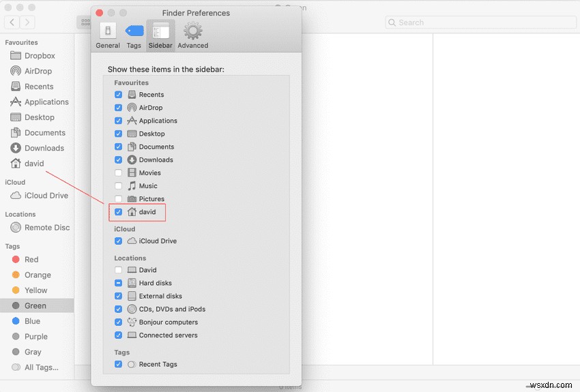Enable Movies in the sidebar
The height and width of the screenshot is (392, 580).
(118, 172)
